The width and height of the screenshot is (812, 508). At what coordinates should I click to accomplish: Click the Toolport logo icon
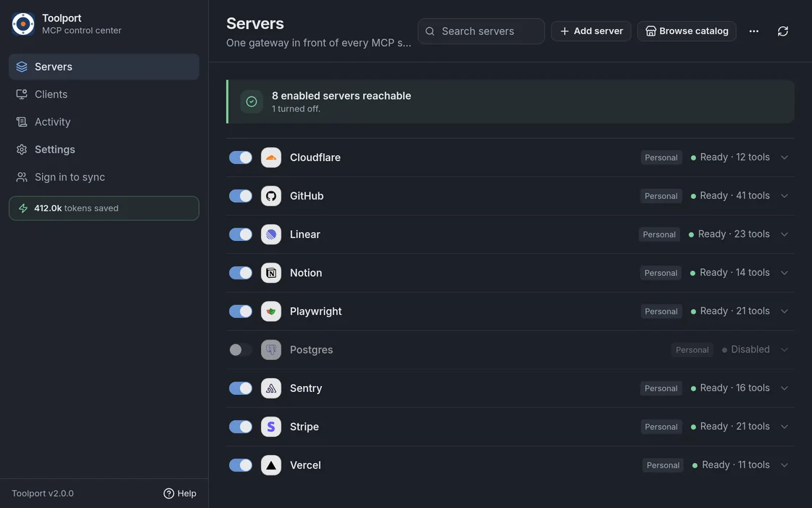(23, 24)
